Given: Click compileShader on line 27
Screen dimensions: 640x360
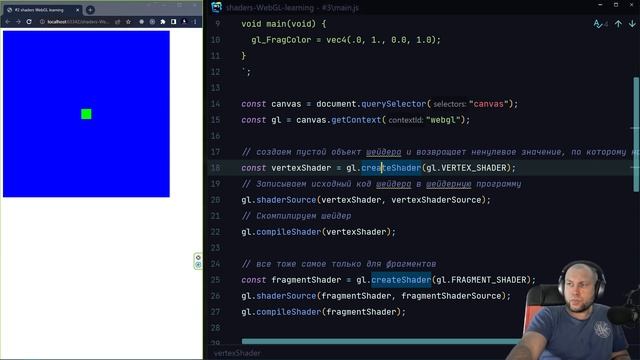Looking at the screenshot, I should pos(289,312).
